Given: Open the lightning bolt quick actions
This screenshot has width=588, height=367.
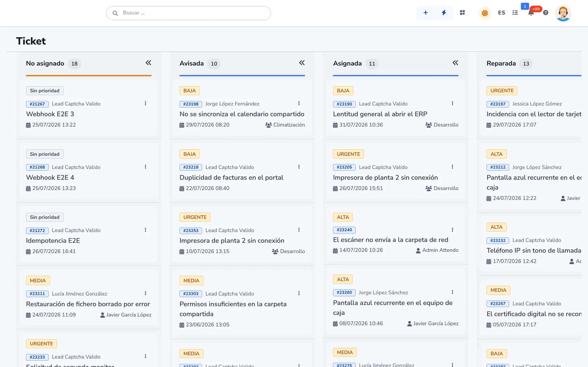Looking at the screenshot, I should 444,13.
